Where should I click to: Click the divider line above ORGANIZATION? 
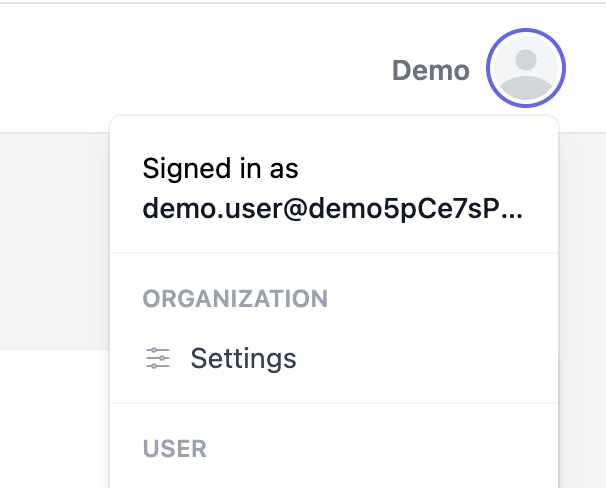point(333,254)
